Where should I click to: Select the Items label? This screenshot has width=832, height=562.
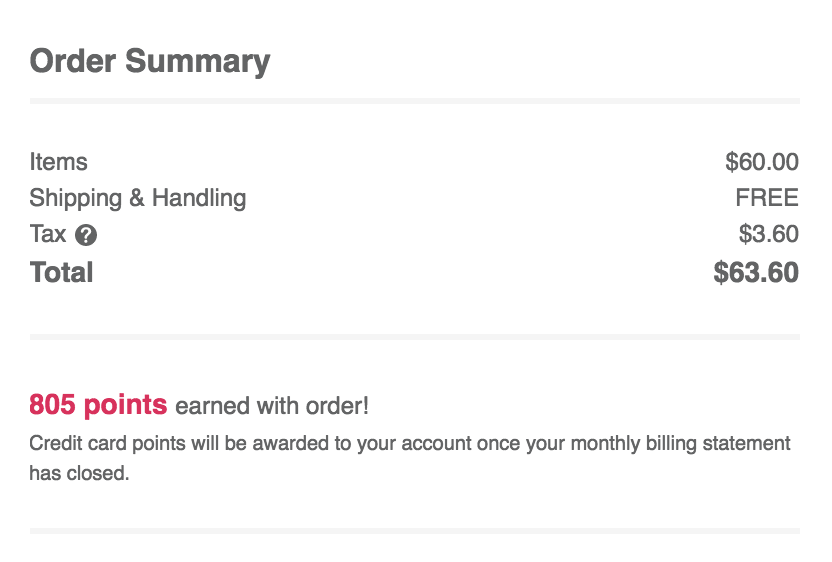[x=58, y=162]
